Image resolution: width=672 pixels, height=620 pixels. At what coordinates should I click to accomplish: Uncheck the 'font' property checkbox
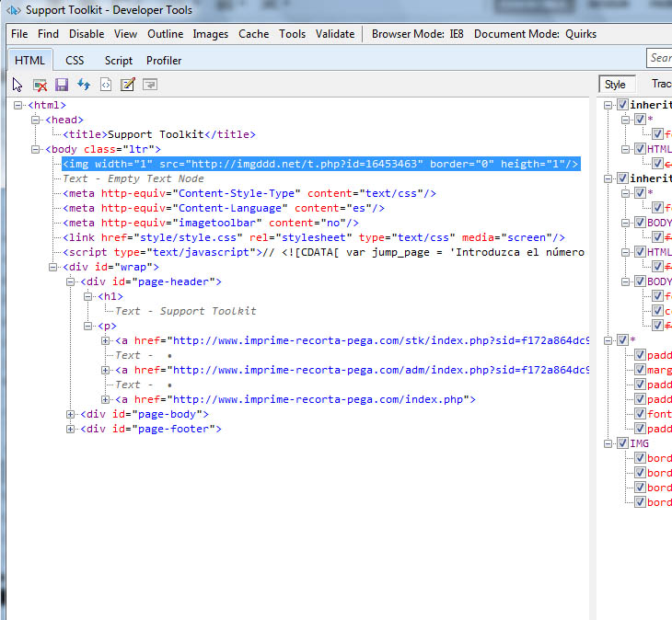pos(641,414)
